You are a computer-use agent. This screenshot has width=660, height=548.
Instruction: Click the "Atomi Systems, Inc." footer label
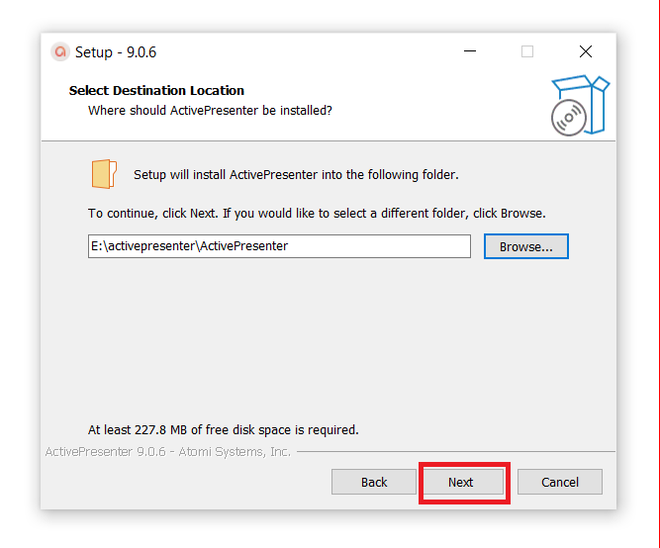pos(237,452)
